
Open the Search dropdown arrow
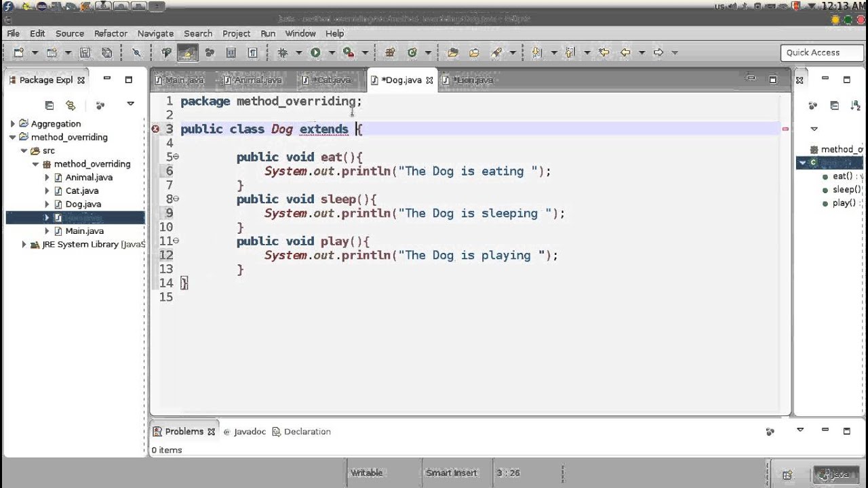coord(513,52)
